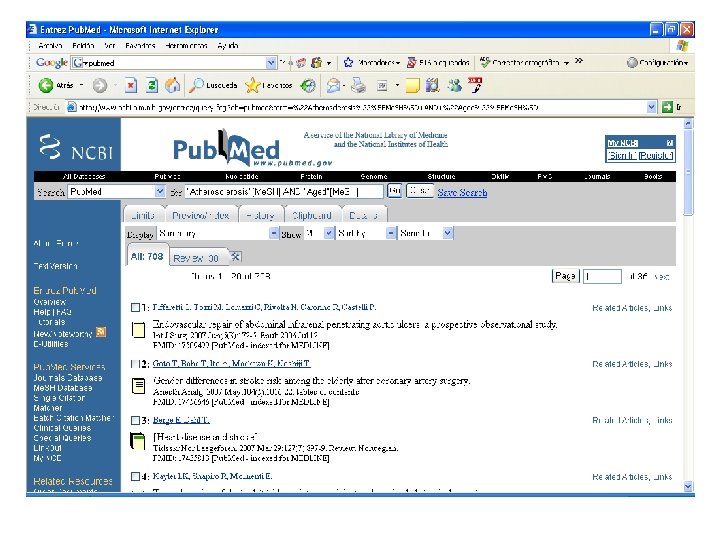This screenshot has width=720, height=540.
Task: Expand the Back button history arrow
Action: [81, 85]
